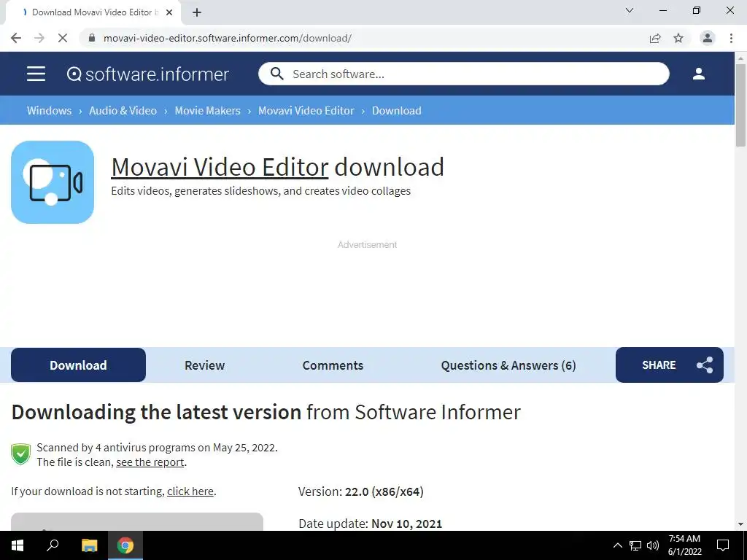Click the 'Edits videos, generates slideshows' description
Viewport: 747px width, 560px height.
(260, 191)
